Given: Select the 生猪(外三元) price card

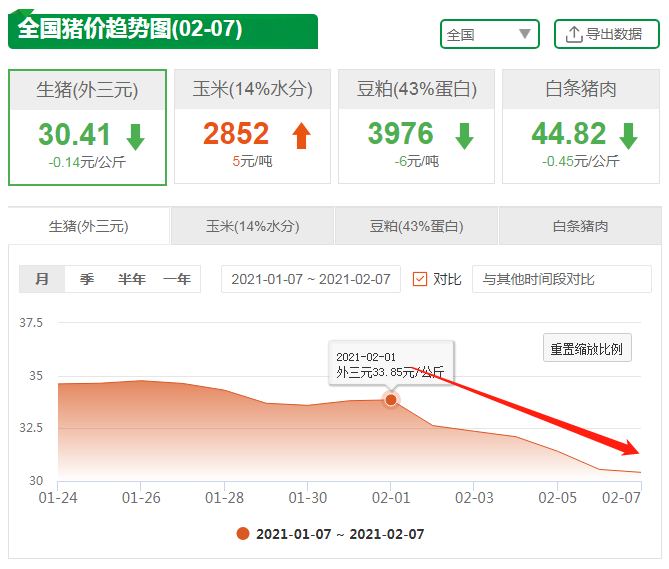Looking at the screenshot, I should (87, 127).
